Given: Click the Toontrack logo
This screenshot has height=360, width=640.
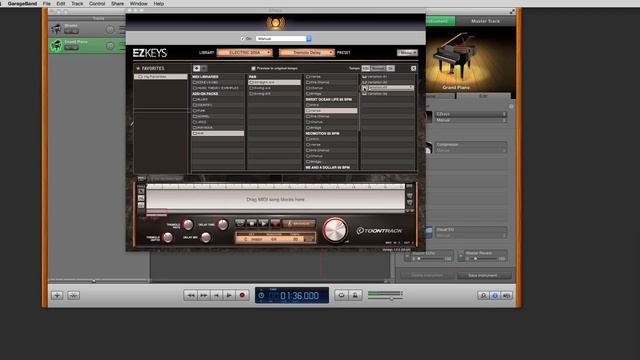Looking at the screenshot, I should click(379, 231).
